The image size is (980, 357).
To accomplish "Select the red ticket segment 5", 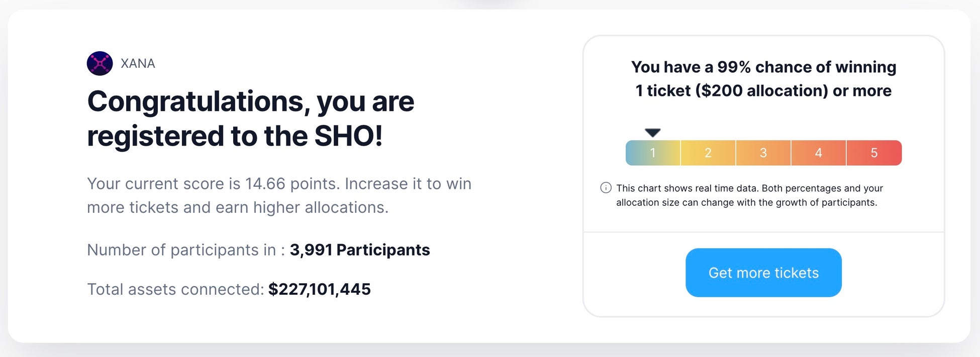I will [x=874, y=153].
